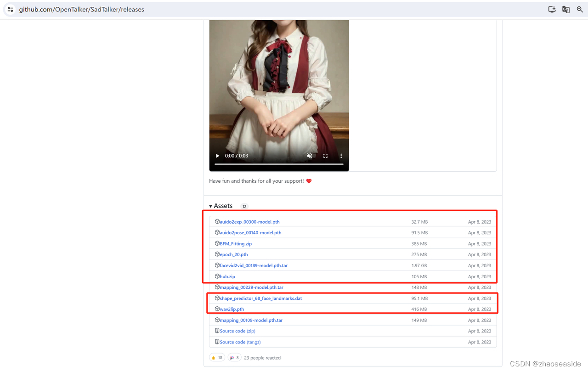
Task: Download auido2pose_00140-model.pth
Action: pyautogui.click(x=250, y=233)
